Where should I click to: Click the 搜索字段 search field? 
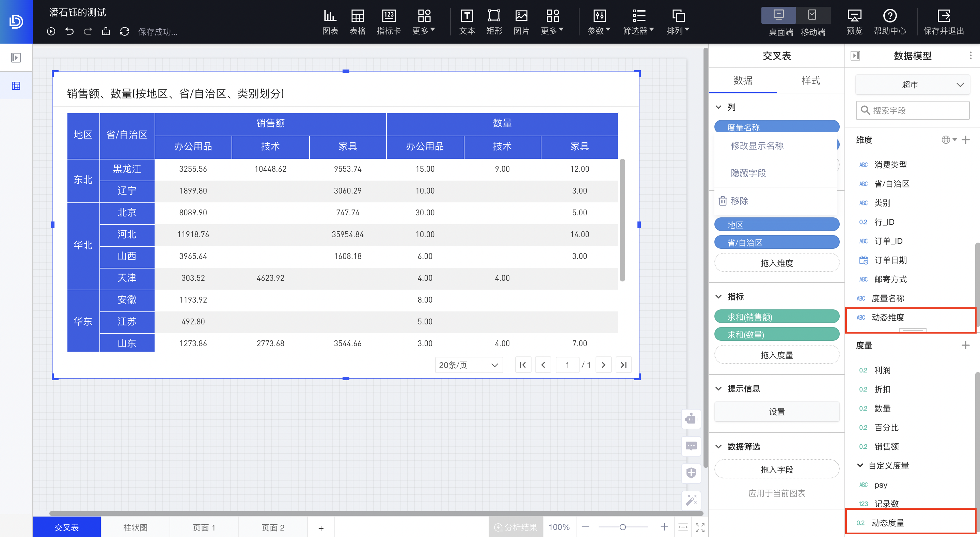(912, 110)
